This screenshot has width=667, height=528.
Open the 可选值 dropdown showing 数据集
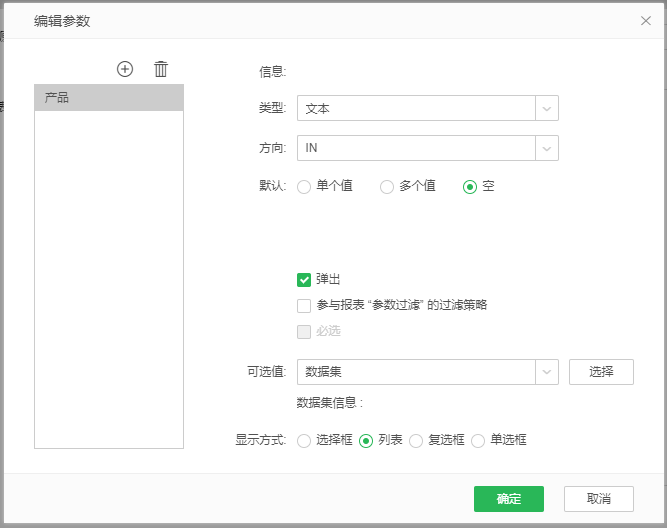click(428, 372)
